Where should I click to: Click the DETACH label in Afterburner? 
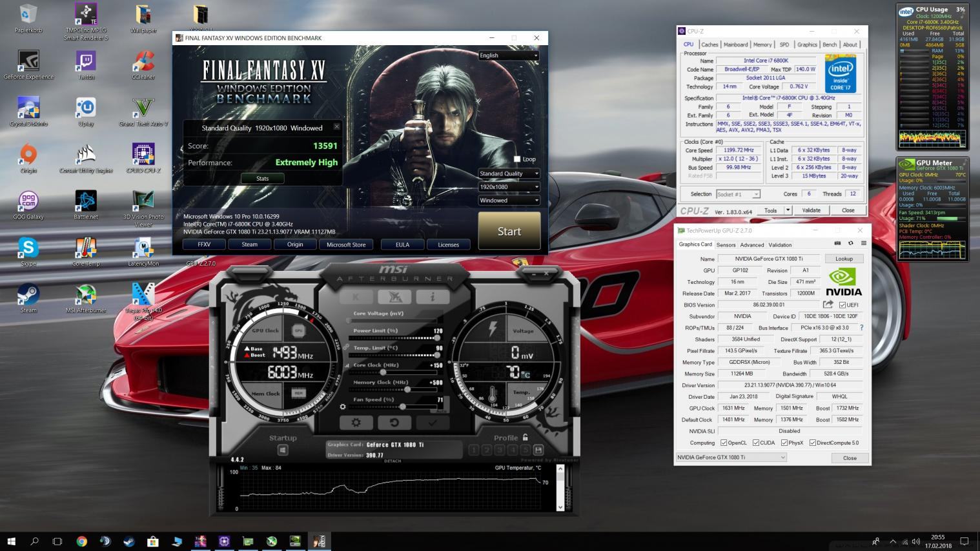click(x=393, y=461)
